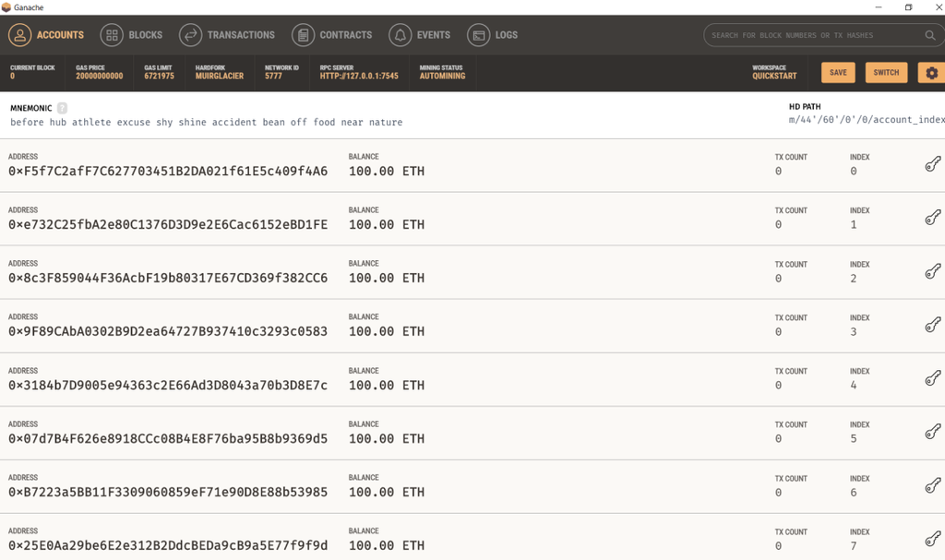Click the Switch workspace button
This screenshot has width=945, height=560.
[x=886, y=72]
